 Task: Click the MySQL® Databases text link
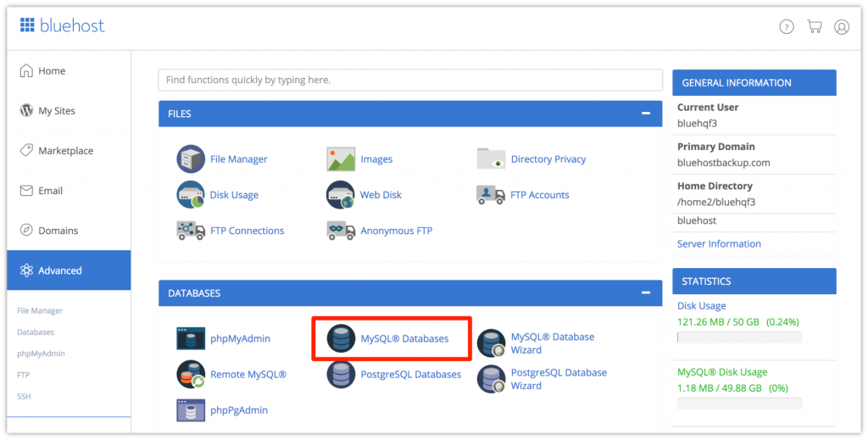(404, 339)
